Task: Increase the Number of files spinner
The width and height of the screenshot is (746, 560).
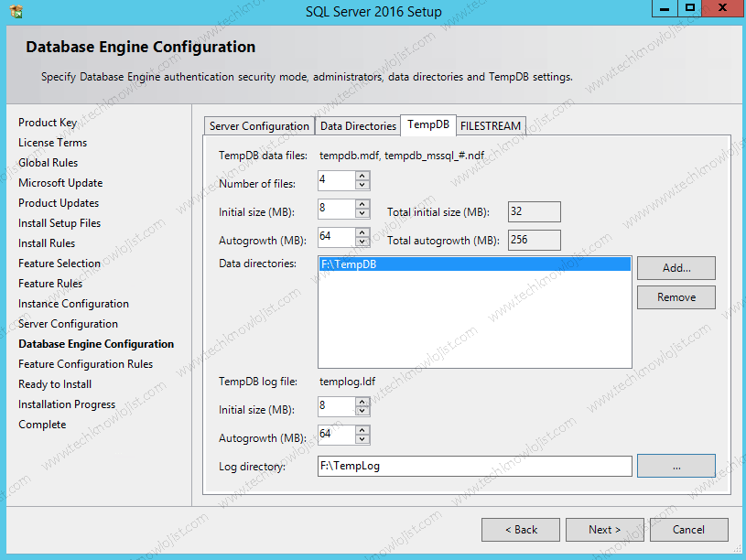Action: point(362,176)
